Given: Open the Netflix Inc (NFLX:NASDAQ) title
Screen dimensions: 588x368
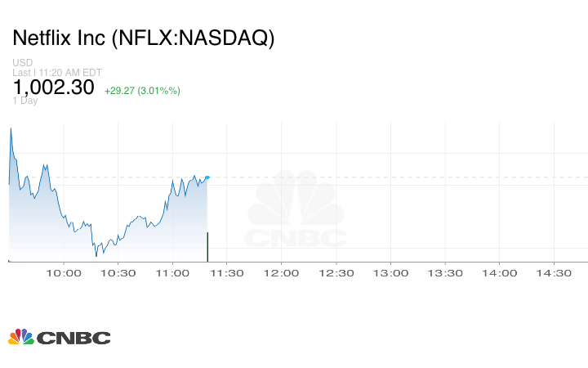Looking at the screenshot, I should 143,38.
